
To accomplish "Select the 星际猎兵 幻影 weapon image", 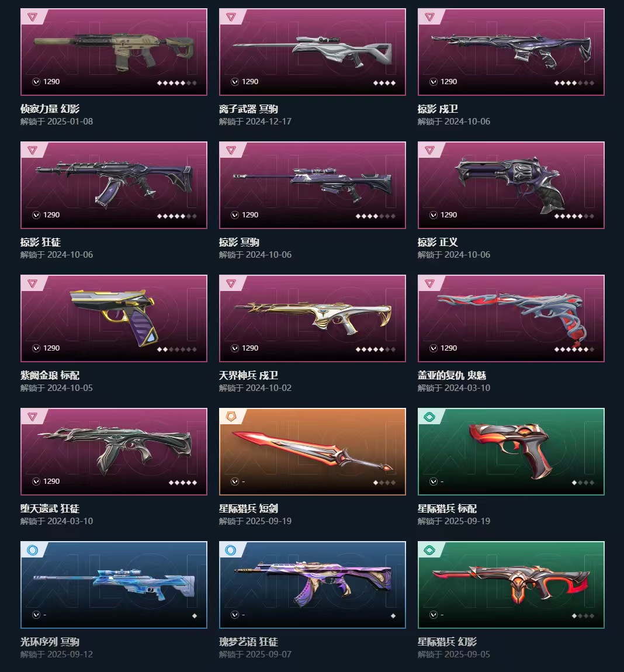I will point(511,585).
